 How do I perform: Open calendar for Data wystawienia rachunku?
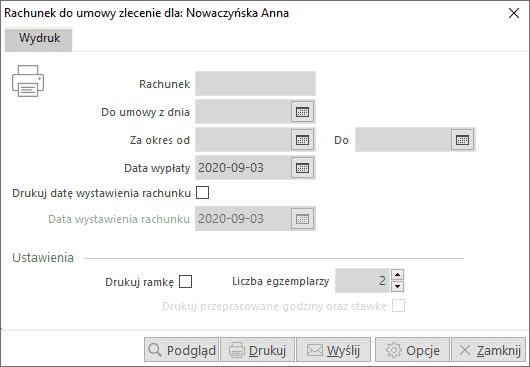303,219
